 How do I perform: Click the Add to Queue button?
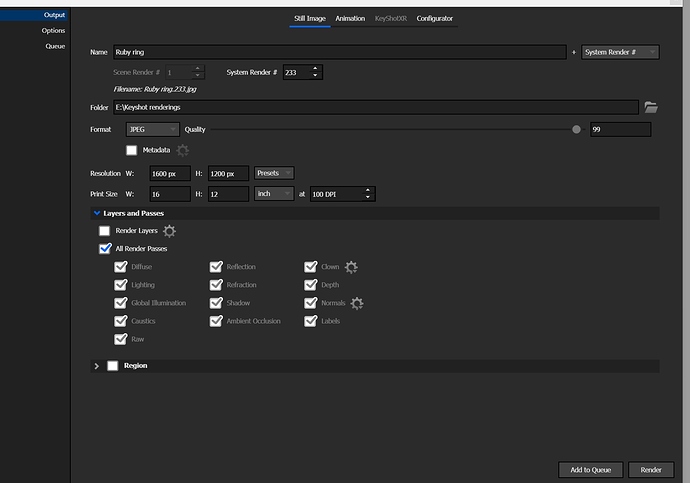tap(591, 470)
